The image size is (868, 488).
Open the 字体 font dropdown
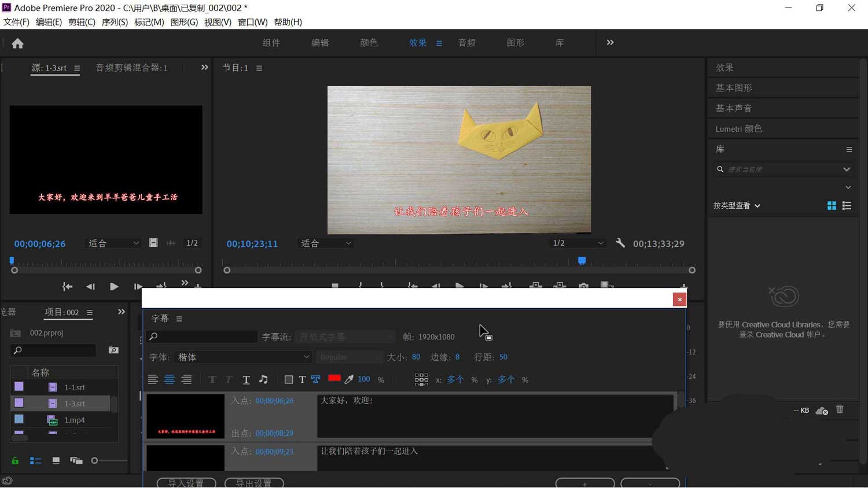pos(243,357)
